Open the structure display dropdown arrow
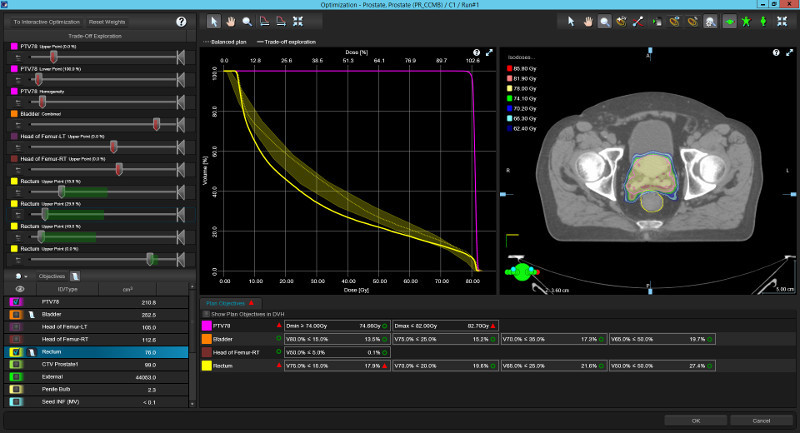Image resolution: width=800 pixels, height=433 pixels. coord(25,275)
